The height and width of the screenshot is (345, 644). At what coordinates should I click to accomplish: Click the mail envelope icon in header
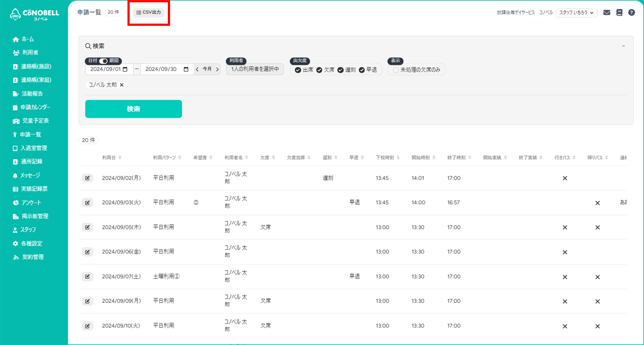click(607, 12)
